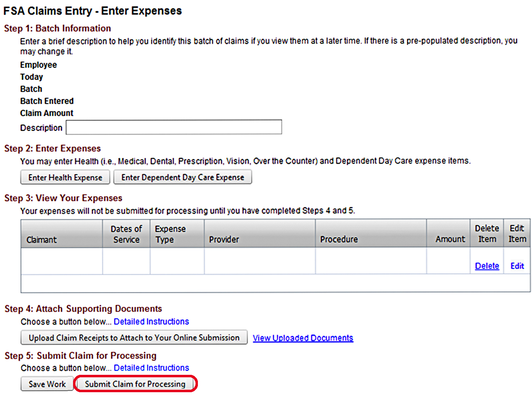Open Detailed Instructions link under Step 4
Screen dimensions: 532x400
point(151,322)
